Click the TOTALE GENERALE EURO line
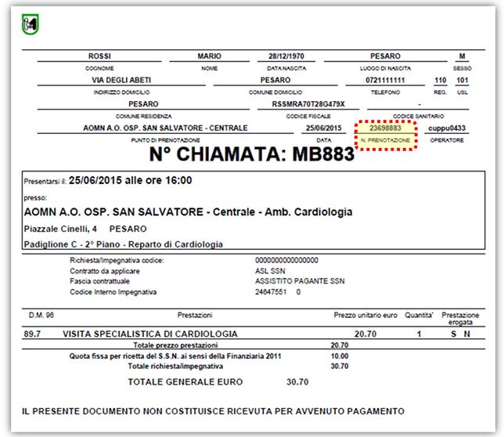The height and width of the screenshot is (437, 504). [x=185, y=382]
